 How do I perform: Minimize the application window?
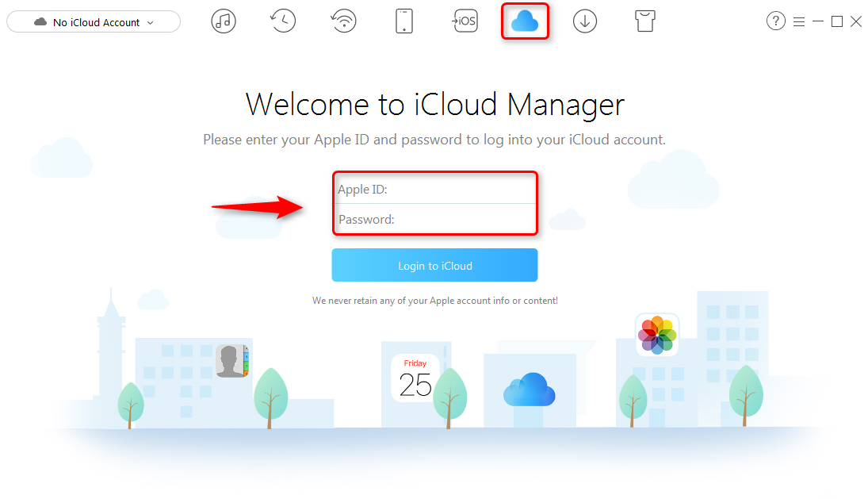tap(818, 21)
